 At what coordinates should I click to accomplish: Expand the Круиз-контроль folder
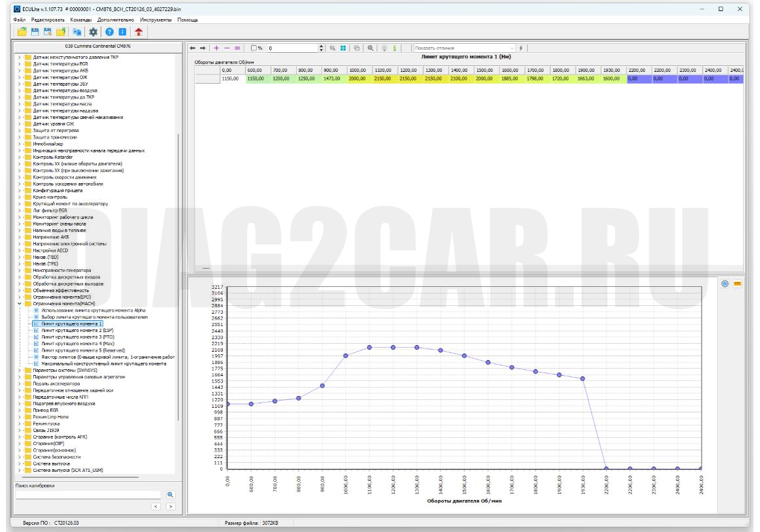tap(20, 197)
